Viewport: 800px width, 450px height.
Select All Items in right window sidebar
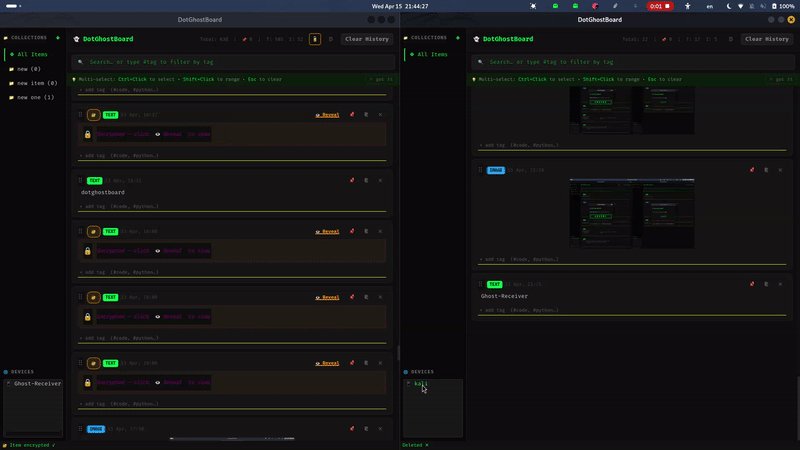pyautogui.click(x=433, y=54)
